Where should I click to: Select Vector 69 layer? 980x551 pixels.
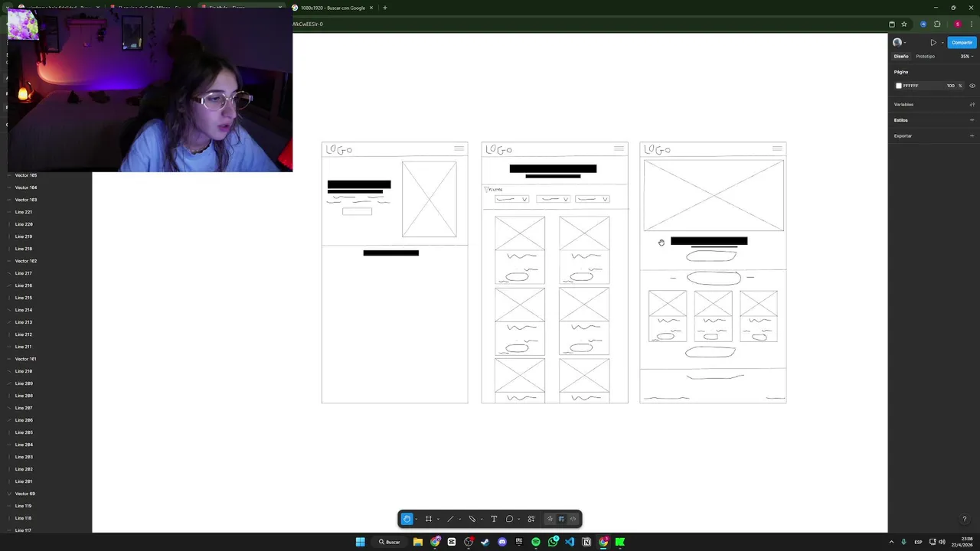tap(25, 494)
